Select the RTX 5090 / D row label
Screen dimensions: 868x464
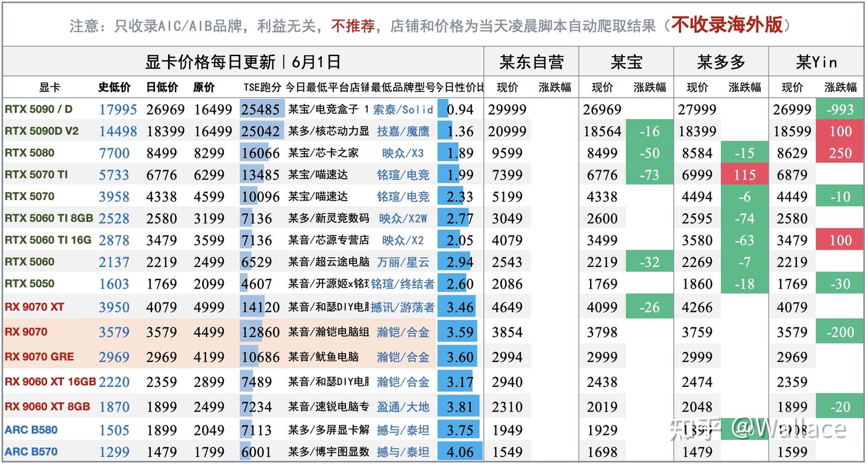tap(39, 109)
